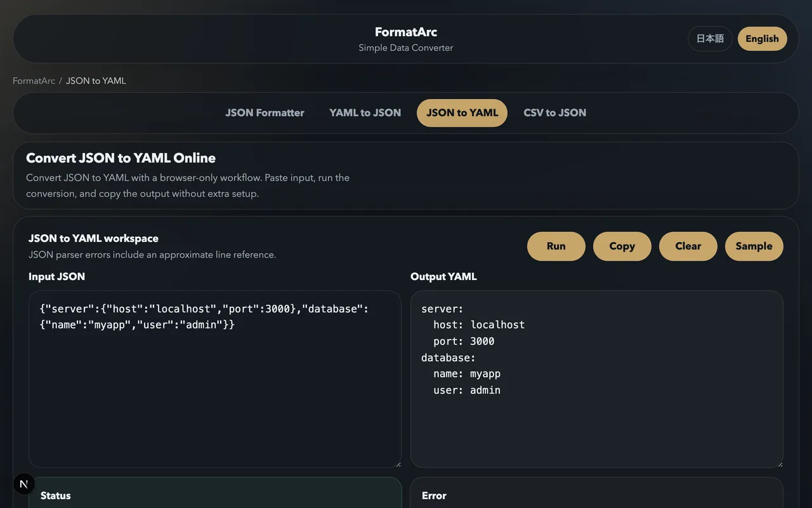Click the JSON to YAML breadcrumb entry
The width and height of the screenshot is (812, 508).
coord(96,81)
